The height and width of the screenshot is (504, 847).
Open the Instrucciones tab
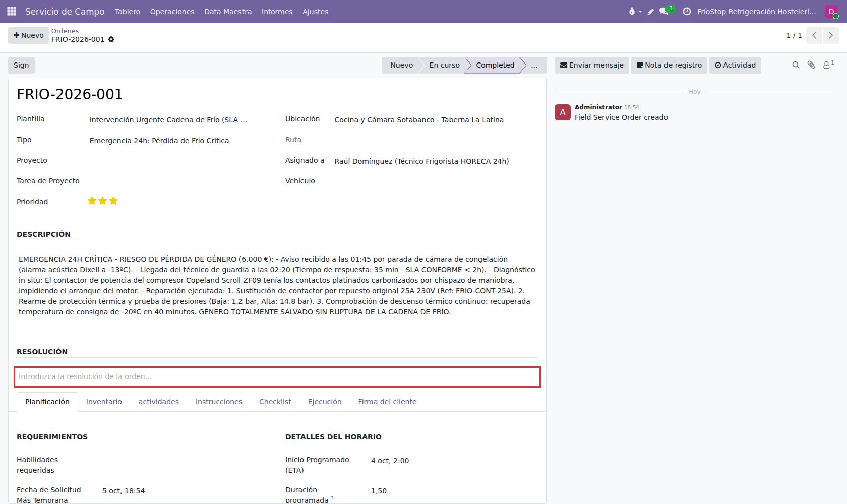point(219,402)
